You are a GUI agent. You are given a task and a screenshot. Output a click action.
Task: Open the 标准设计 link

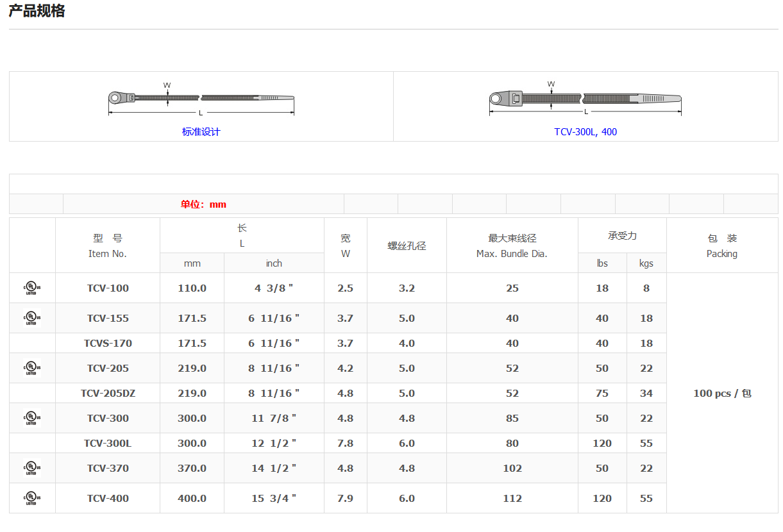tap(201, 131)
